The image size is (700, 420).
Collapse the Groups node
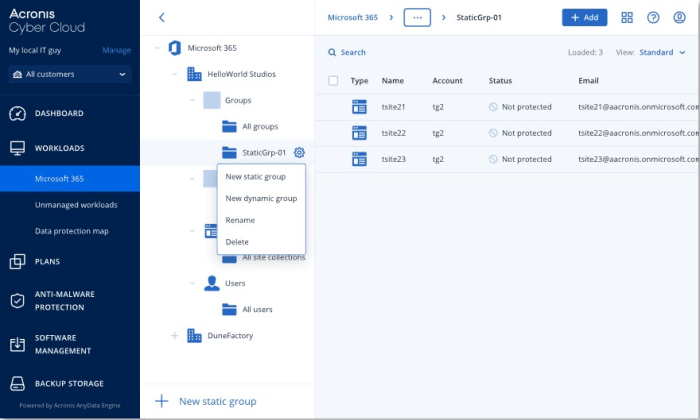click(x=192, y=100)
